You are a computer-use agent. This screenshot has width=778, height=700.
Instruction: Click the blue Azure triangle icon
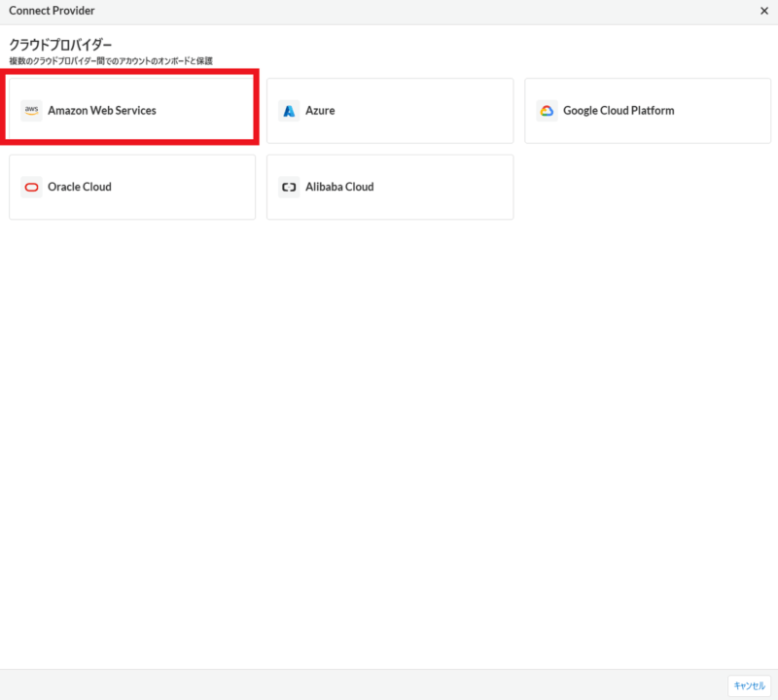289,110
